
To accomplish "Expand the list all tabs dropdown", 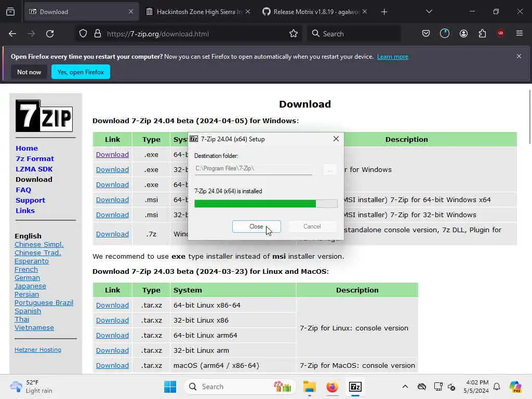I will pyautogui.click(x=429, y=11).
